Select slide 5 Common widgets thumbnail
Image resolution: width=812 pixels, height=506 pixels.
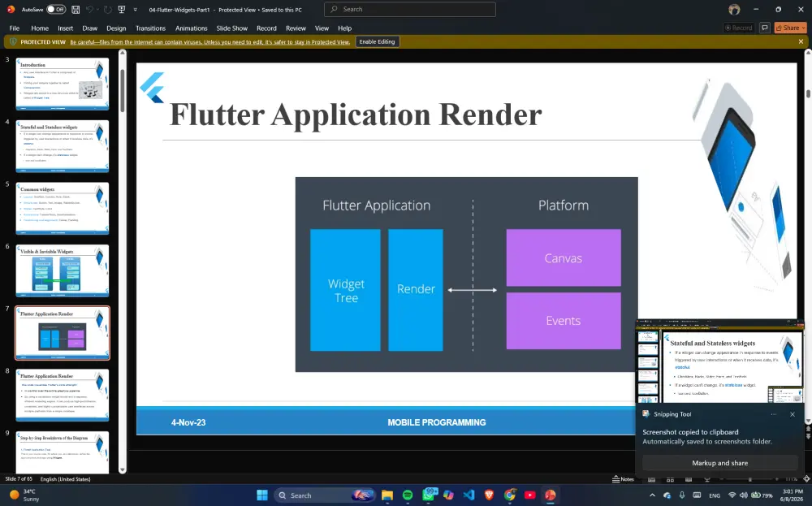[63, 208]
